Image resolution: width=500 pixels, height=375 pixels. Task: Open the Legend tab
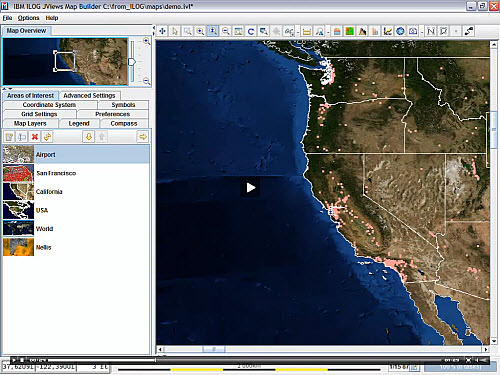pos(79,123)
